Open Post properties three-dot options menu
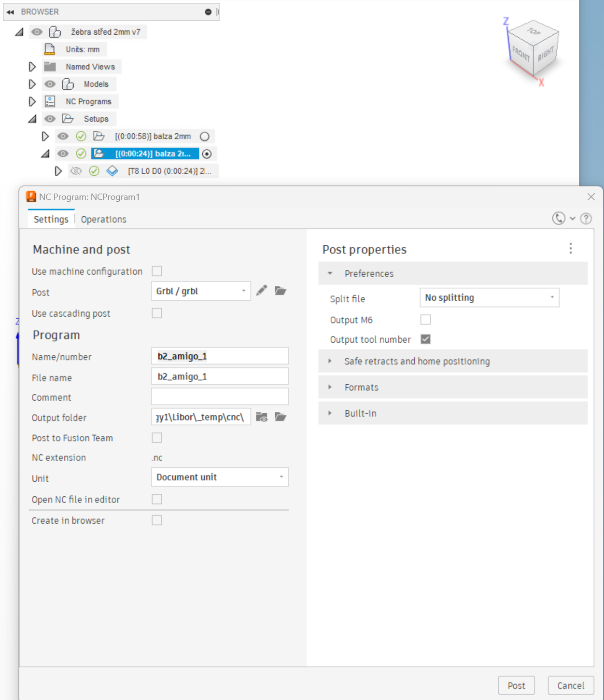Screen dimensions: 604x700 [571, 249]
